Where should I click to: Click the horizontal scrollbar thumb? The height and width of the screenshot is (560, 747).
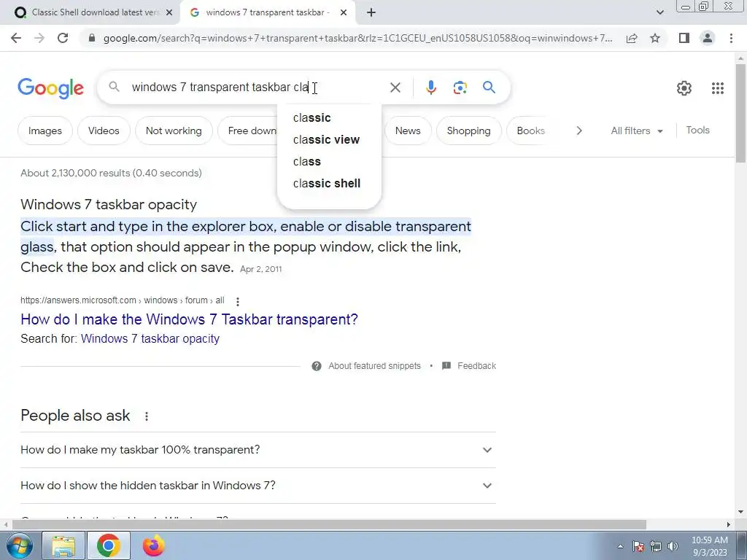329,525
